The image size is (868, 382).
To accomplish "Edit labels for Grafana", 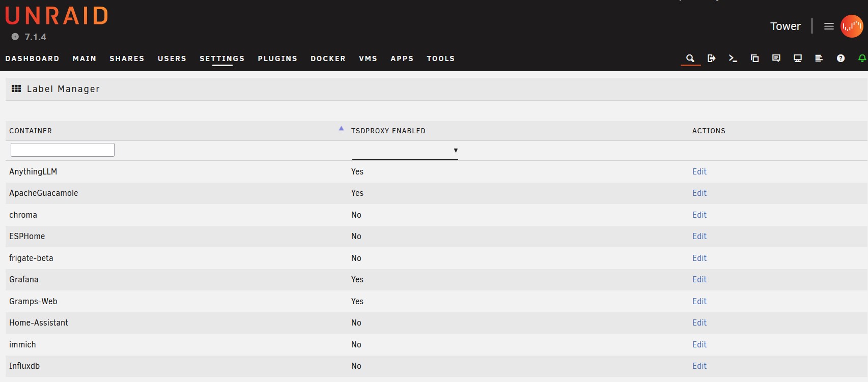I will coord(699,279).
